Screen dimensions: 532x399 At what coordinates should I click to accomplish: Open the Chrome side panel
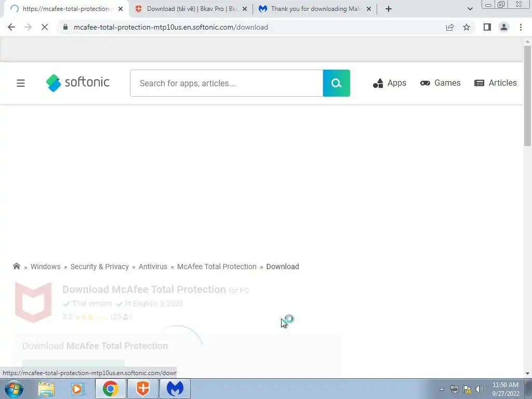click(487, 27)
